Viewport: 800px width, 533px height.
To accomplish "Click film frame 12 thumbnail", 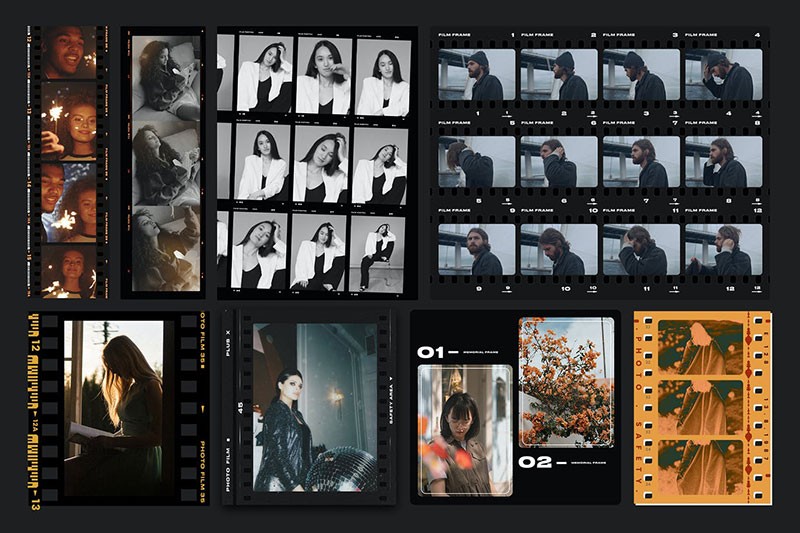I will [723, 250].
